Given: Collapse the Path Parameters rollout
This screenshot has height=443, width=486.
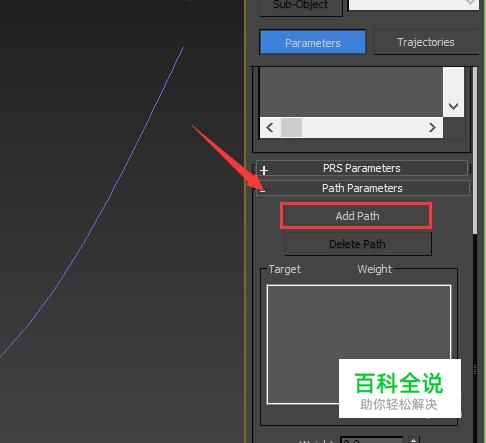Looking at the screenshot, I should 362,188.
